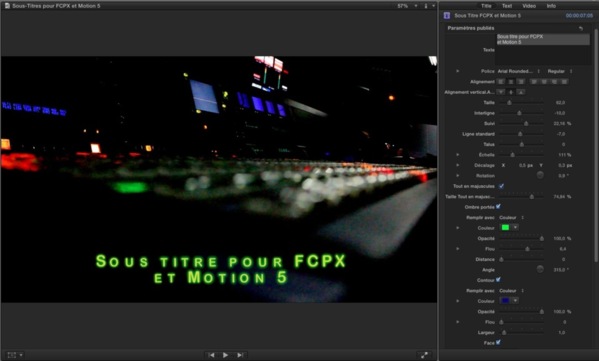Jump to previous edit point in viewer
The image size is (599, 361).
pos(211,355)
